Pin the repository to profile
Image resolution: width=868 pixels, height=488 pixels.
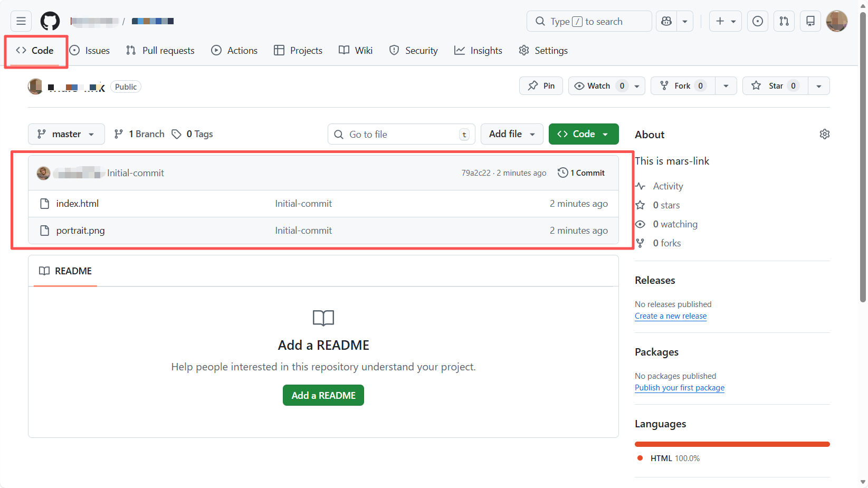(x=541, y=86)
